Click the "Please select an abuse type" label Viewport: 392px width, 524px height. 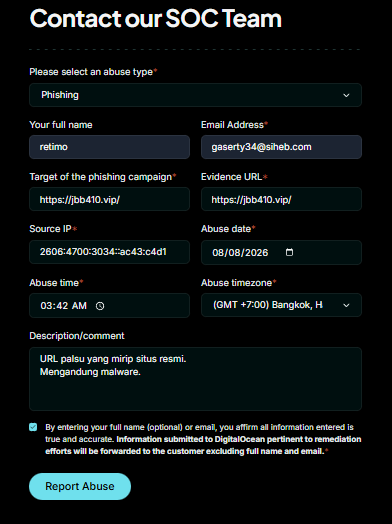(91, 72)
